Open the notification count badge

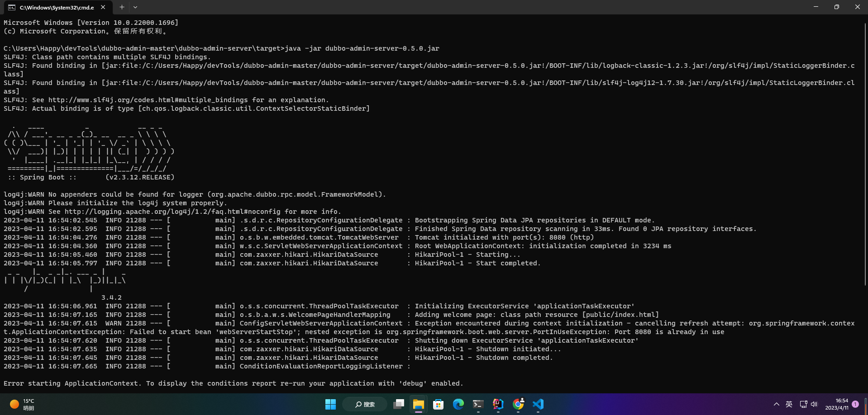tap(855, 404)
